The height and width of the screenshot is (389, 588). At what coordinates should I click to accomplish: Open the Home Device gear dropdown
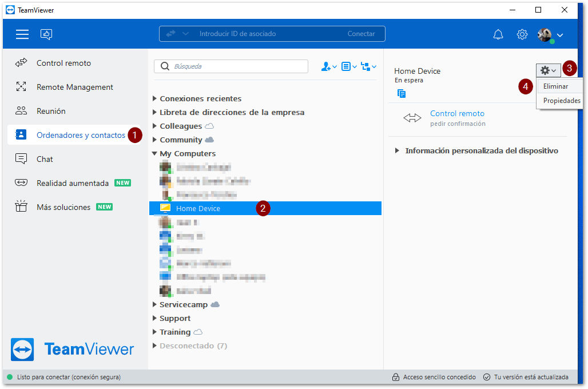(548, 70)
